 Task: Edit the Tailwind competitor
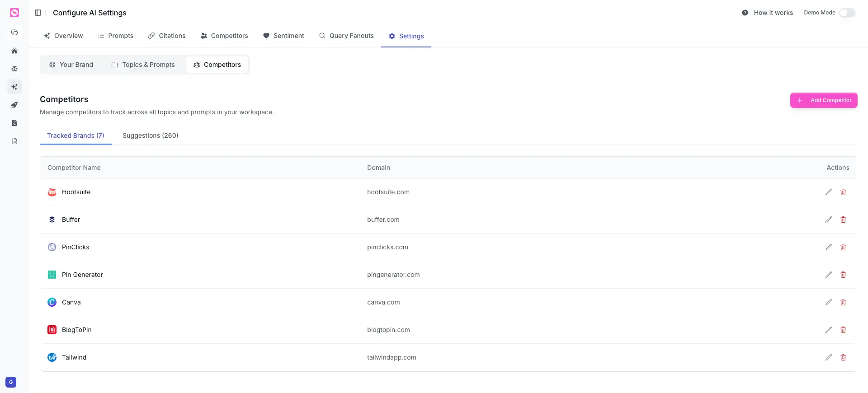tap(829, 357)
